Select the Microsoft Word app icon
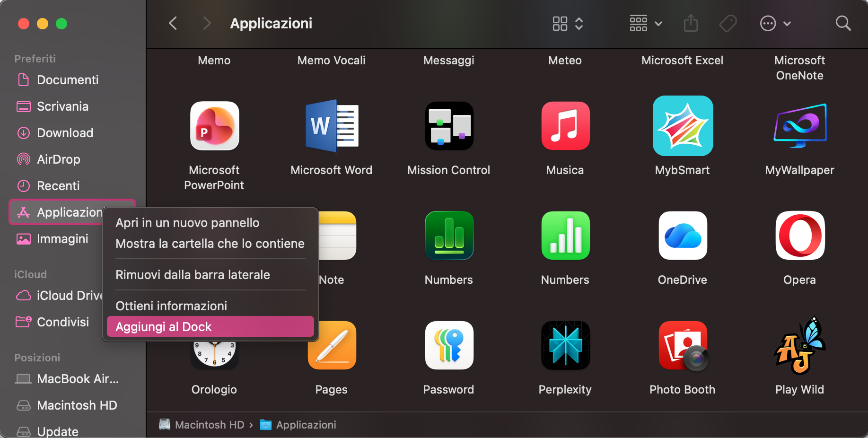This screenshot has height=438, width=868. (332, 126)
